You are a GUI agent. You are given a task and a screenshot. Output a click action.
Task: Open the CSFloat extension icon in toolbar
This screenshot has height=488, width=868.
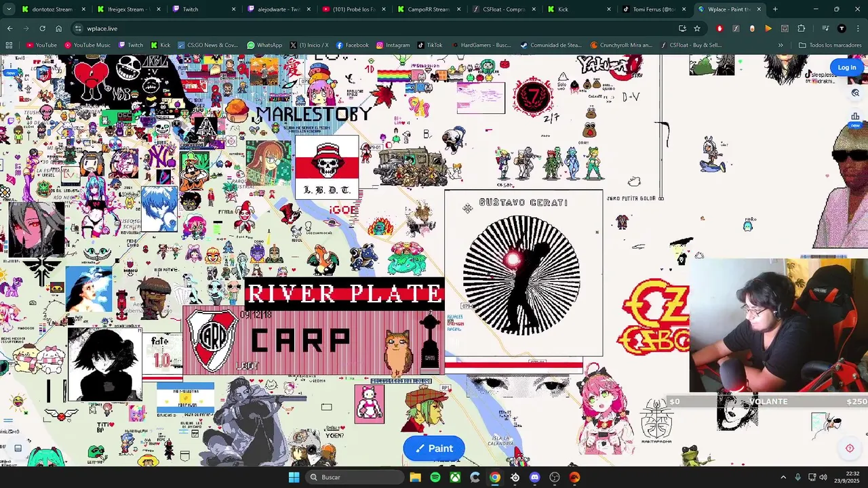pos(736,28)
